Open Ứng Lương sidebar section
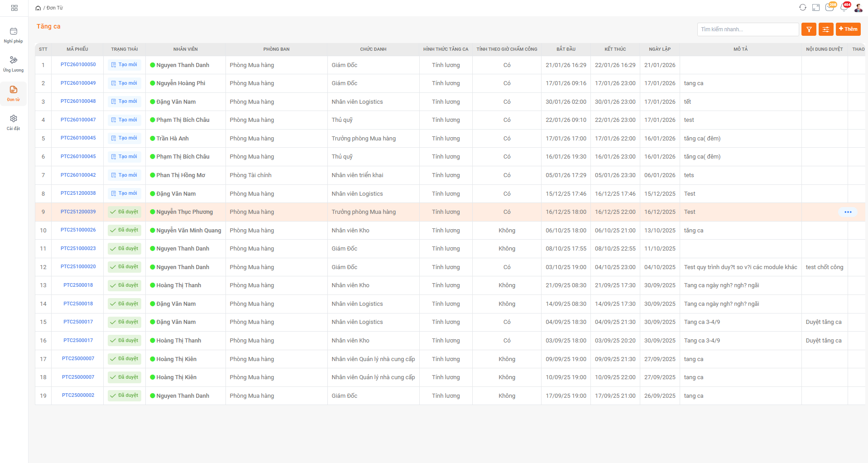The height and width of the screenshot is (463, 868). click(x=14, y=64)
